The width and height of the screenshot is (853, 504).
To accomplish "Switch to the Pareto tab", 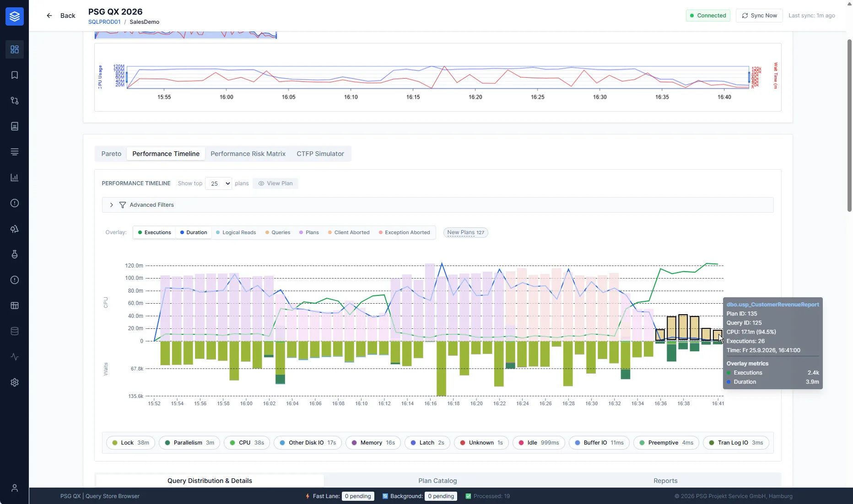I will point(111,154).
